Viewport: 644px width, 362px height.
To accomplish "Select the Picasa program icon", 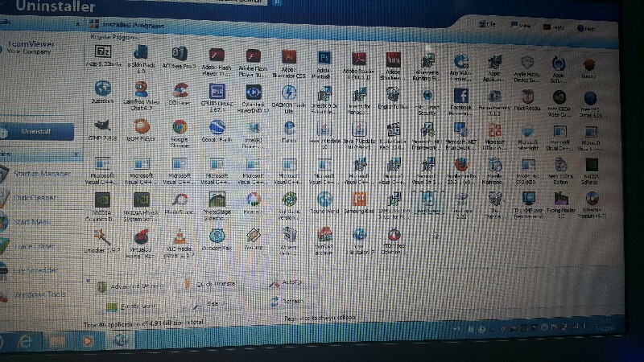I will coord(254,200).
